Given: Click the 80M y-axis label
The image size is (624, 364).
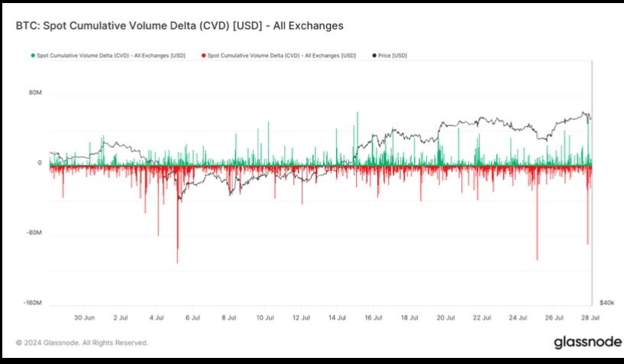Looking at the screenshot, I should tap(35, 92).
